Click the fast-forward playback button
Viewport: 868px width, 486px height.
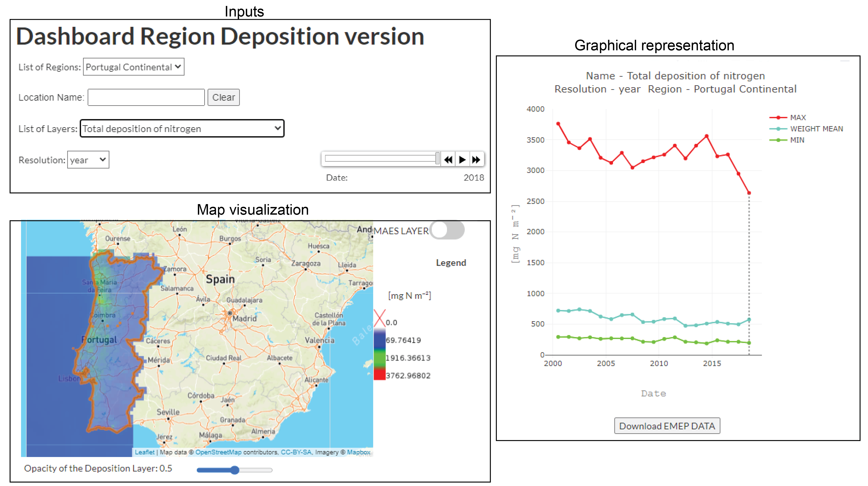(476, 160)
